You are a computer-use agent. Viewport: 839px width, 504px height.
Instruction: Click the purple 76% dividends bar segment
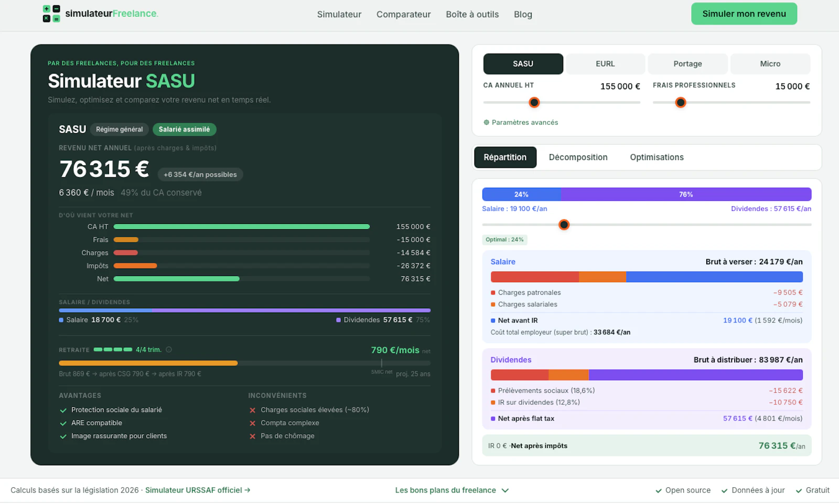click(x=686, y=194)
